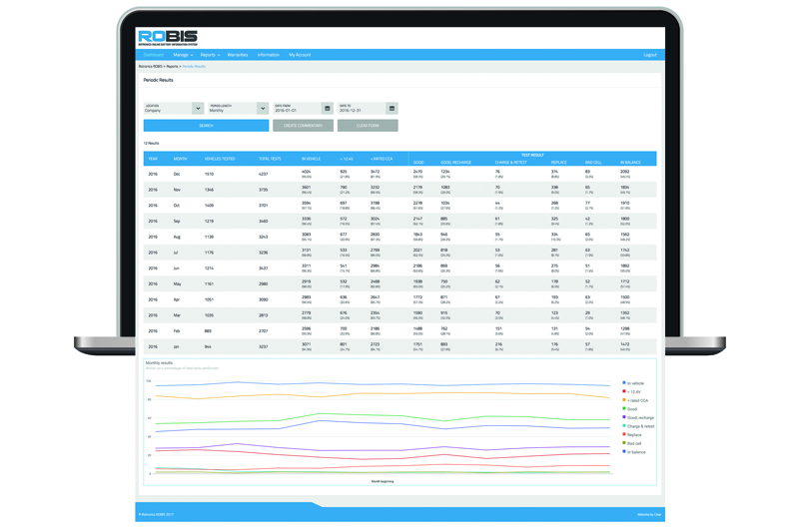Image resolution: width=799 pixels, height=532 pixels.
Task: Toggle the Replace legend series dot
Action: click(625, 435)
